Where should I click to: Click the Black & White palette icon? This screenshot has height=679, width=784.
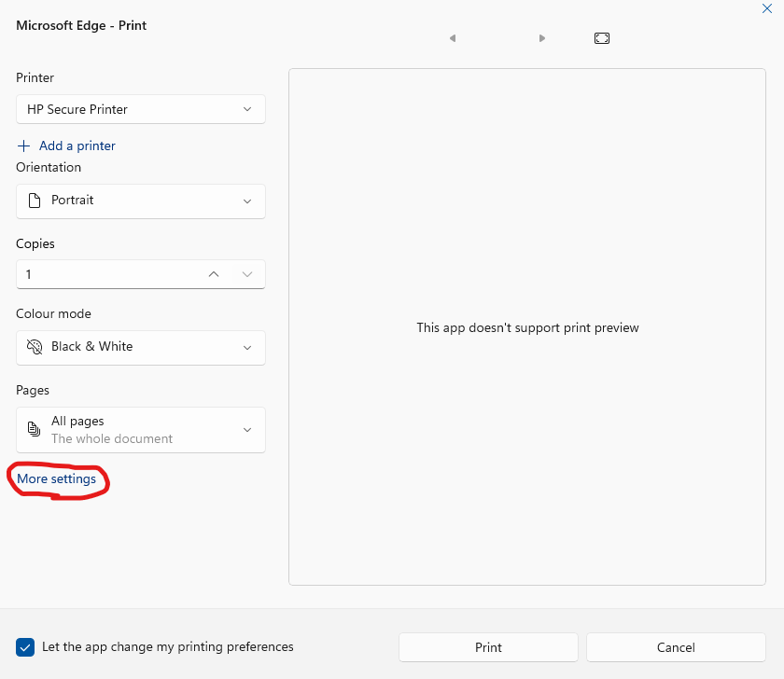click(x=35, y=347)
